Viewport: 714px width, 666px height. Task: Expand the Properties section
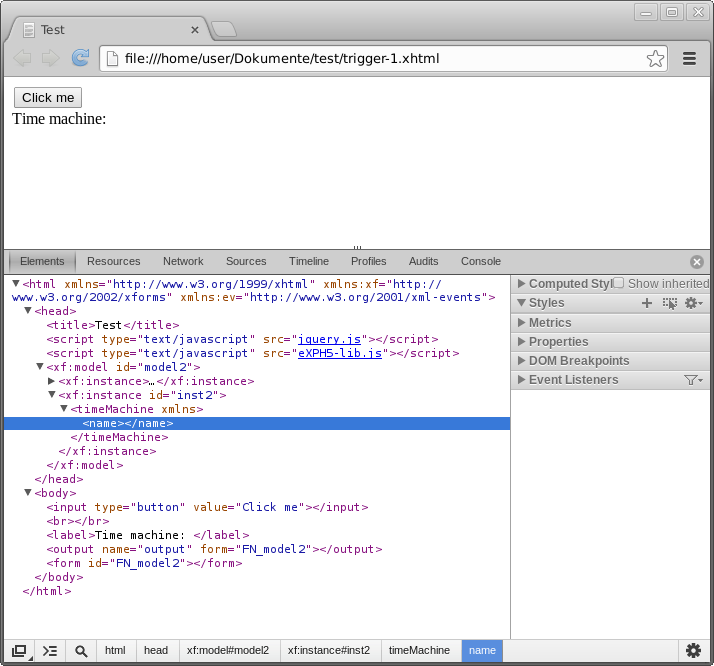(521, 341)
